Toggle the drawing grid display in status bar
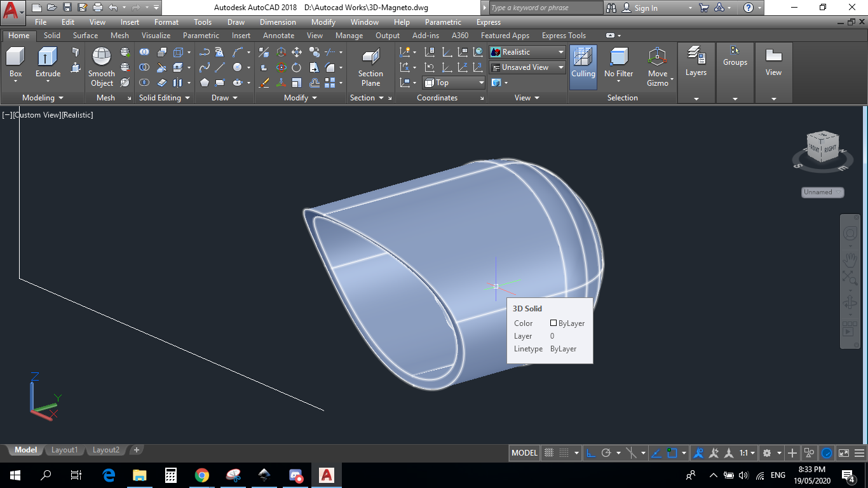The width and height of the screenshot is (868, 488). 548,453
